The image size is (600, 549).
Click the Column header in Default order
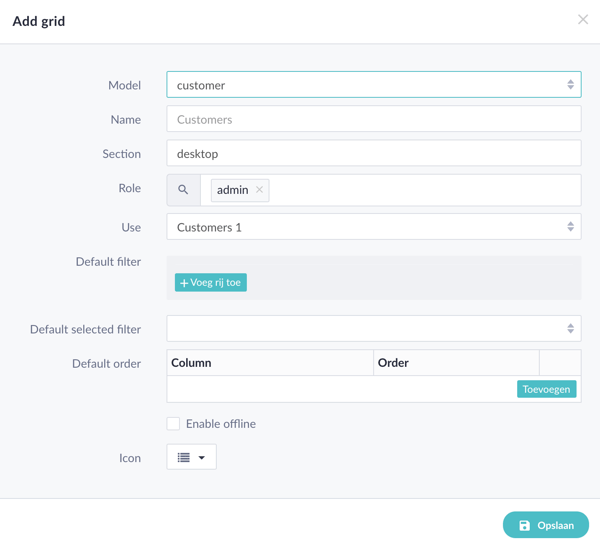pos(191,362)
